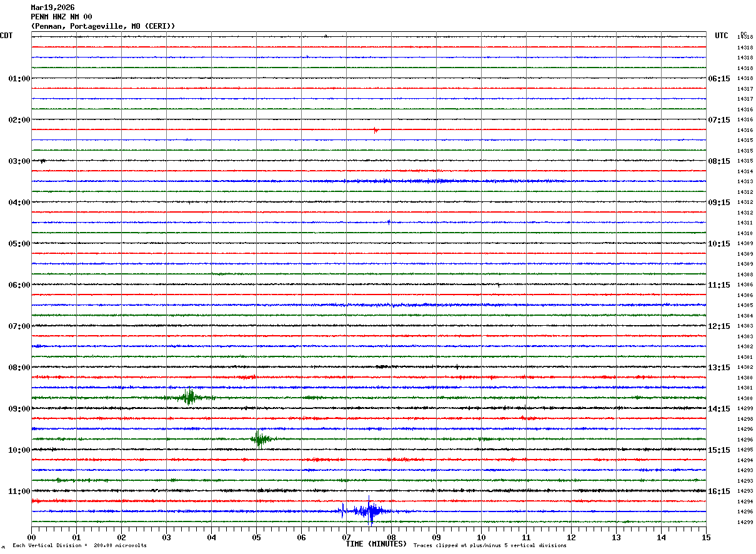Click the Each Vertical Division 200.00 microvolts note
The height and width of the screenshot is (554, 756).
click(x=79, y=546)
